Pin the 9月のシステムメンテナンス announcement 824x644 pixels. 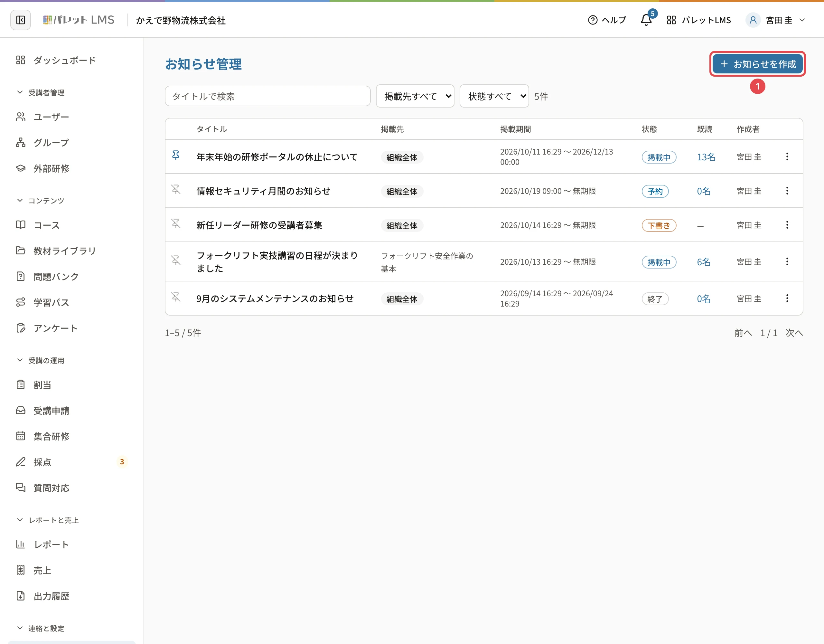tap(176, 297)
